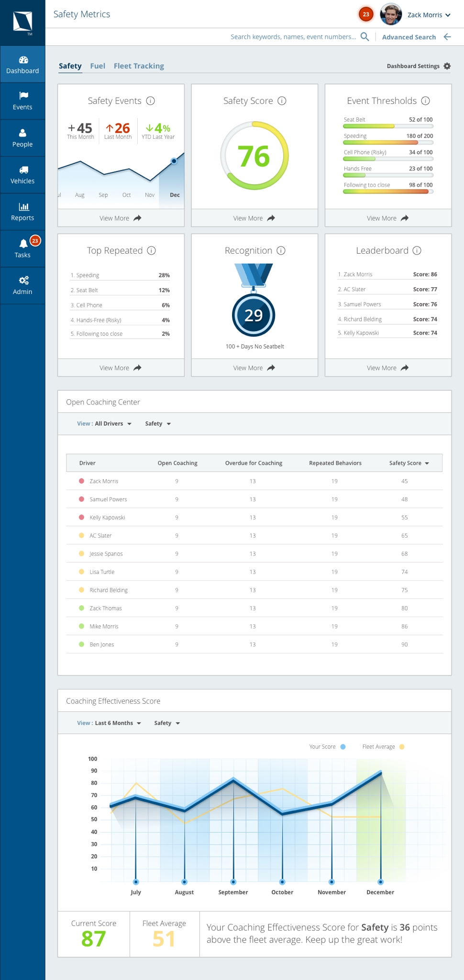The image size is (464, 980).
Task: Switch to the Fuel tab
Action: tap(98, 66)
